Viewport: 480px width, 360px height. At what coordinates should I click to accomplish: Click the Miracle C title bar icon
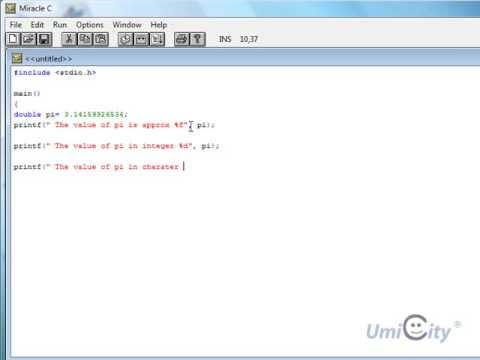coord(10,8)
